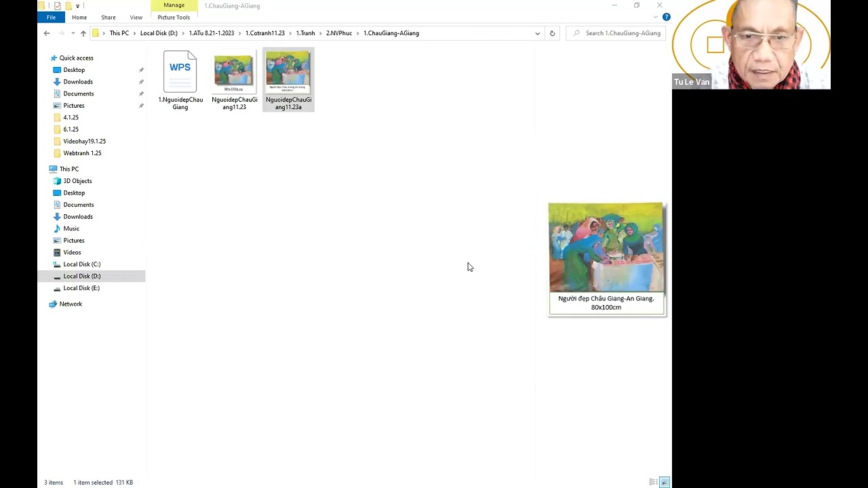Open Music under This PC
The height and width of the screenshot is (488, 868).
click(x=71, y=228)
